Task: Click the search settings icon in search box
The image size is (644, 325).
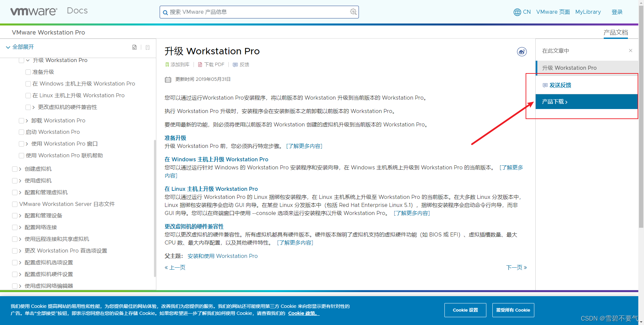Action: point(353,12)
